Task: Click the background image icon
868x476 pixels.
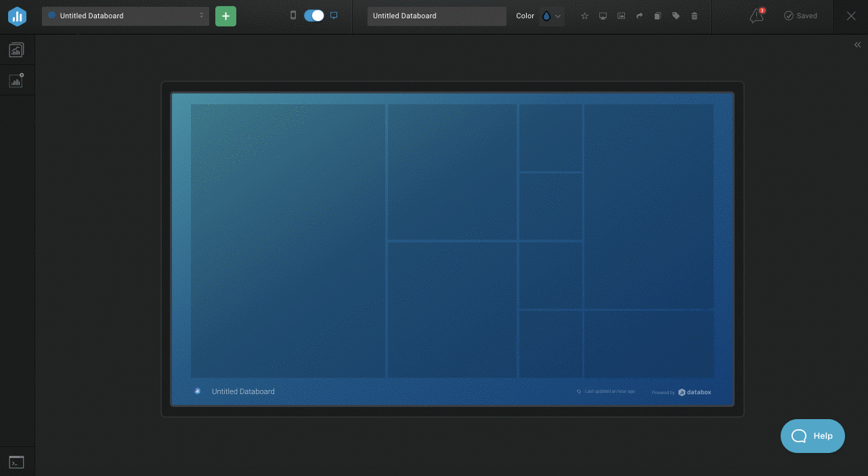Action: point(622,16)
